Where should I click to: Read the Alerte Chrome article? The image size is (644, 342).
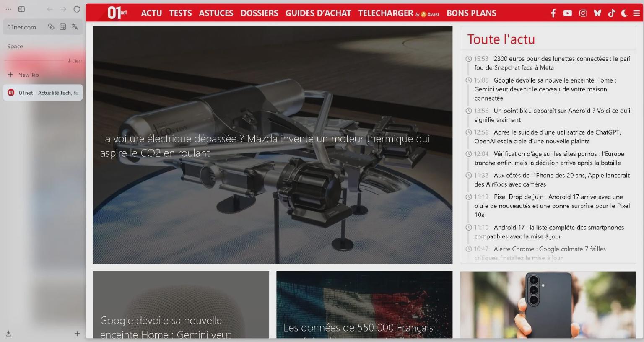click(x=540, y=253)
